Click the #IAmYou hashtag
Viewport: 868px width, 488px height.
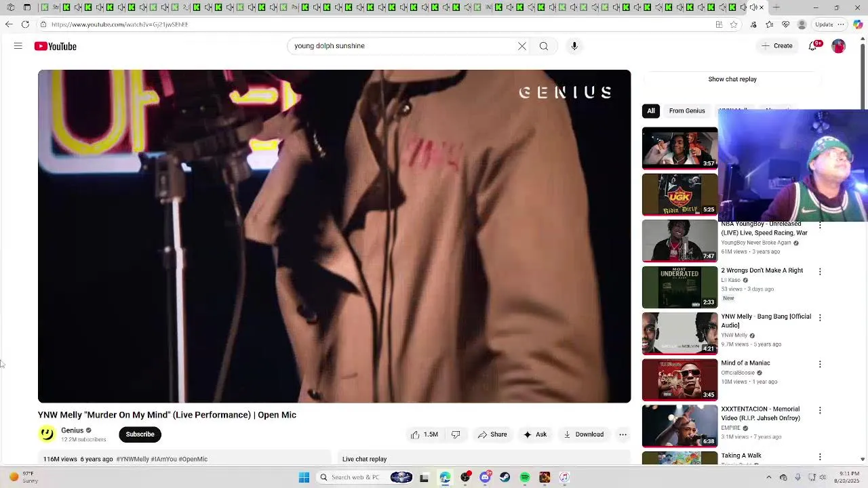click(163, 459)
